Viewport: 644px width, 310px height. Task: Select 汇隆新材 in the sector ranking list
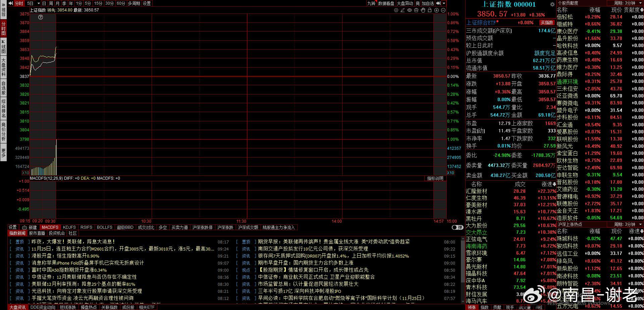(477, 191)
